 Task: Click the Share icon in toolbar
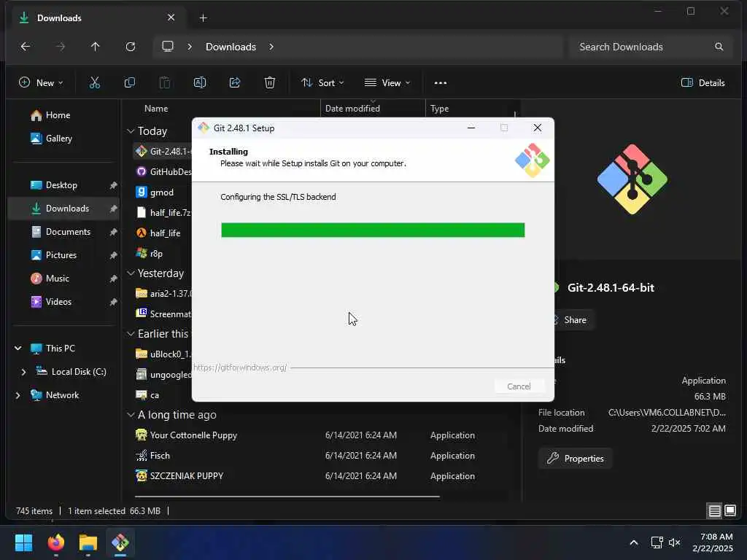(235, 83)
